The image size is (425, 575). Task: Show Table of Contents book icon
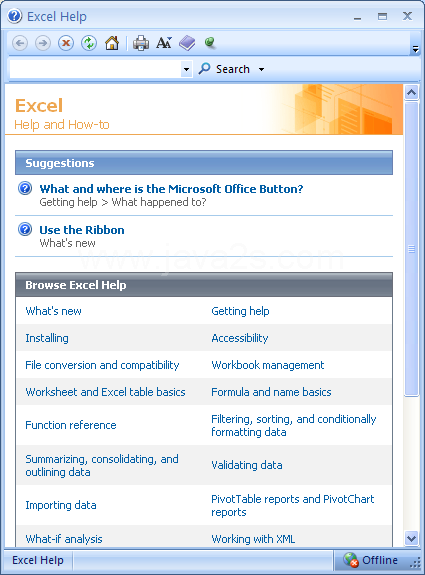pos(187,43)
